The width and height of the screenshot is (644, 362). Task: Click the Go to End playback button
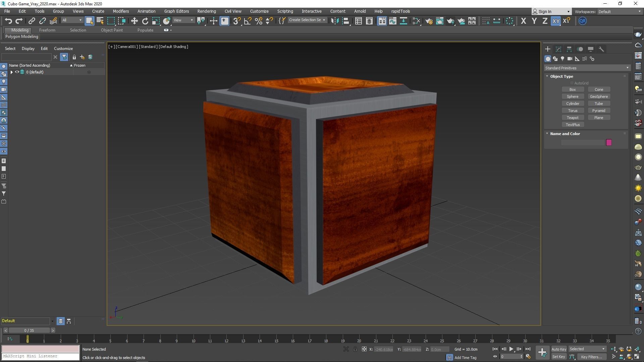[528, 349]
